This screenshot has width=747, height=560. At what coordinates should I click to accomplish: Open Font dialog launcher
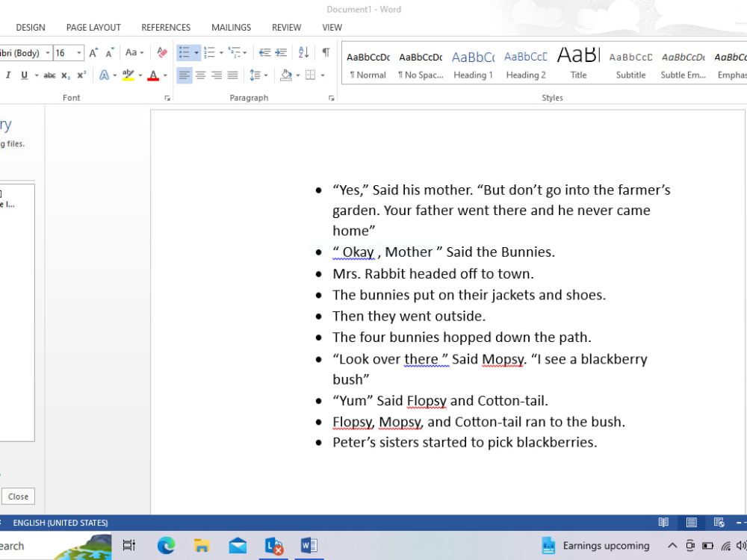pyautogui.click(x=167, y=98)
